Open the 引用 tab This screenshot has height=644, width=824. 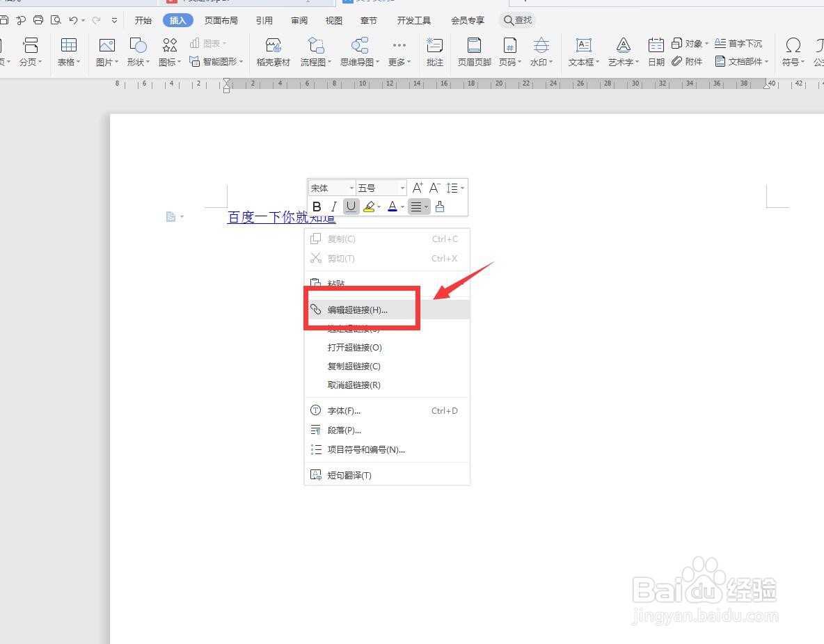coord(264,20)
